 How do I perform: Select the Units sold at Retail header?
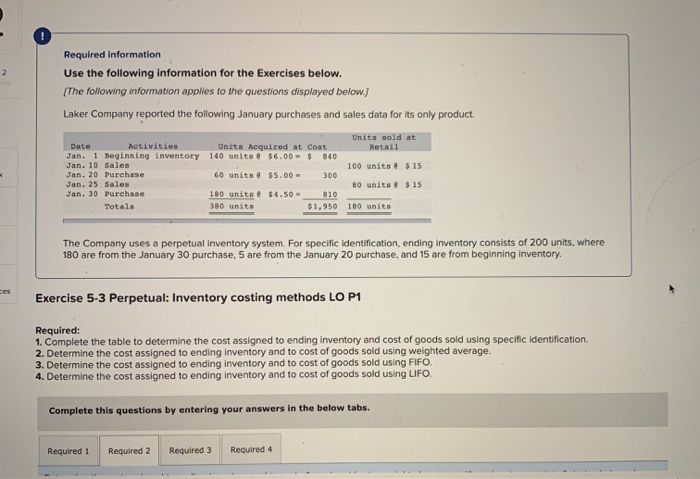tap(383, 142)
